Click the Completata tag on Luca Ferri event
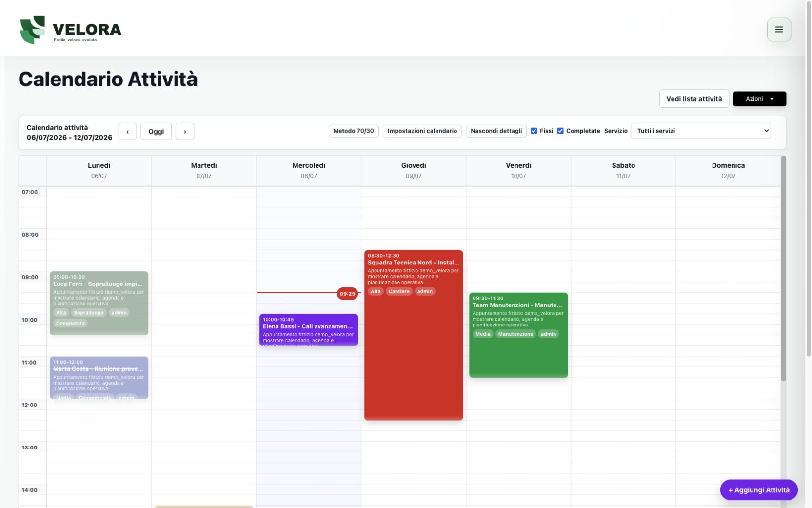Viewport: 812px width, 508px height. [x=70, y=323]
